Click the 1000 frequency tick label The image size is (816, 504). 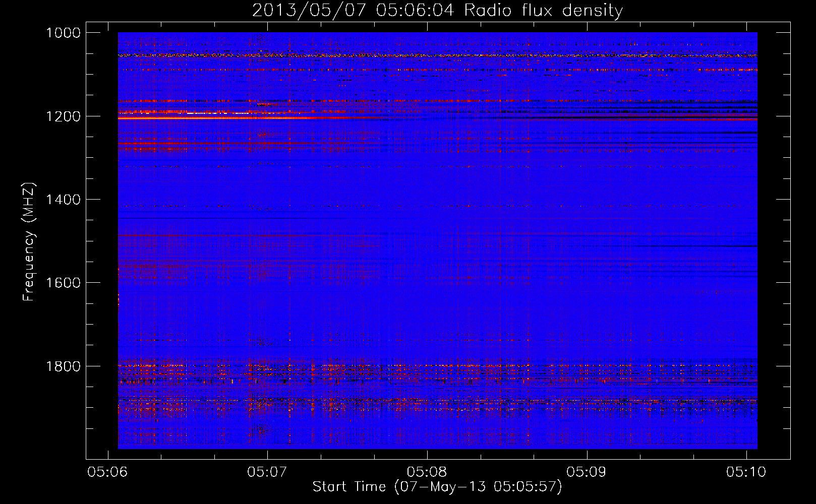coord(63,33)
